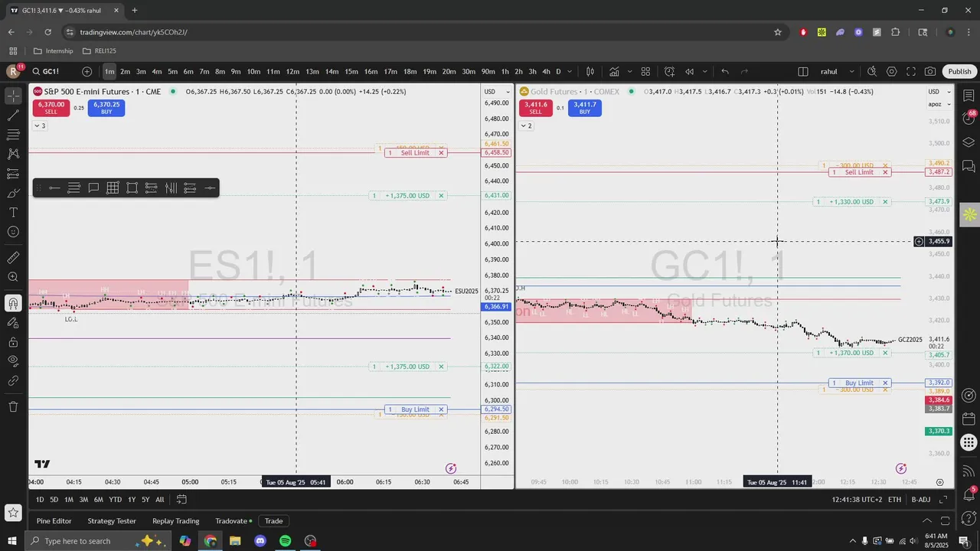Click the Gold 3,411.6 SELL button

tap(535, 108)
